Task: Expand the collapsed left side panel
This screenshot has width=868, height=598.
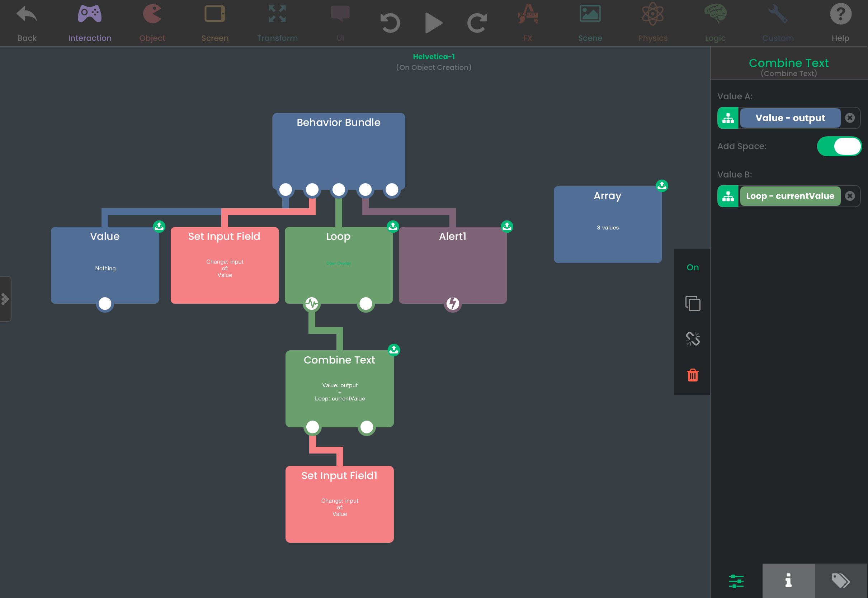Action: coord(5,299)
